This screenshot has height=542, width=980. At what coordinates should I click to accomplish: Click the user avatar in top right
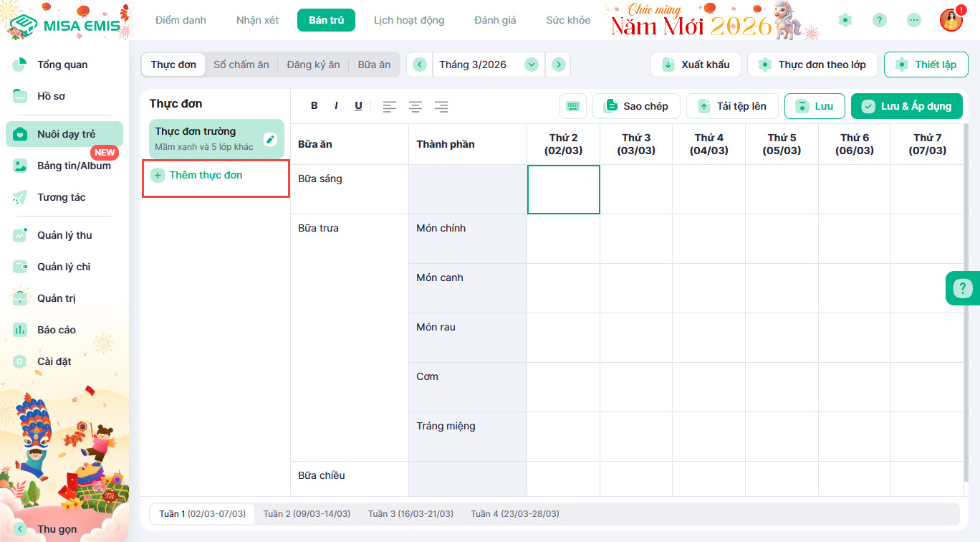951,20
